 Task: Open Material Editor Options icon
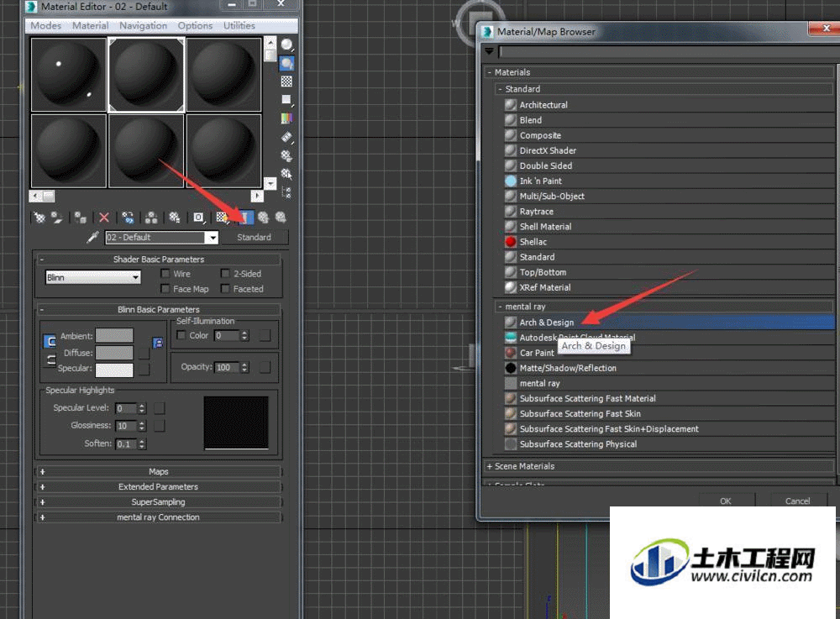[x=287, y=156]
